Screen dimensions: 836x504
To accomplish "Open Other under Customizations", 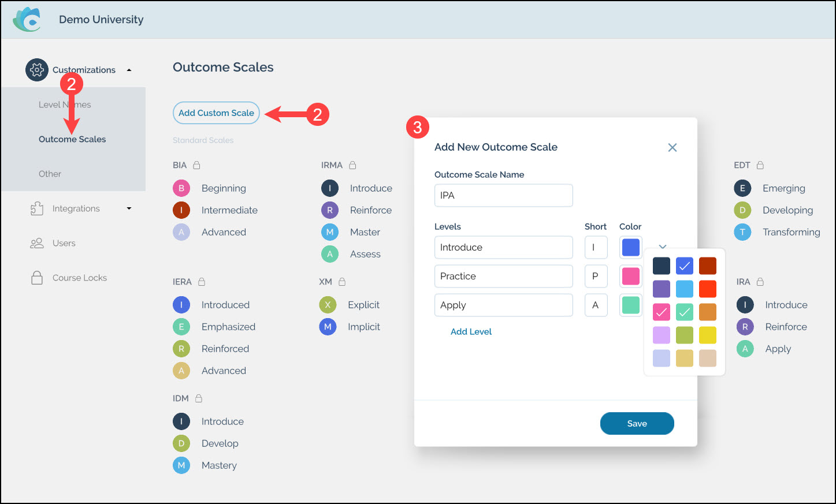I will click(x=50, y=174).
